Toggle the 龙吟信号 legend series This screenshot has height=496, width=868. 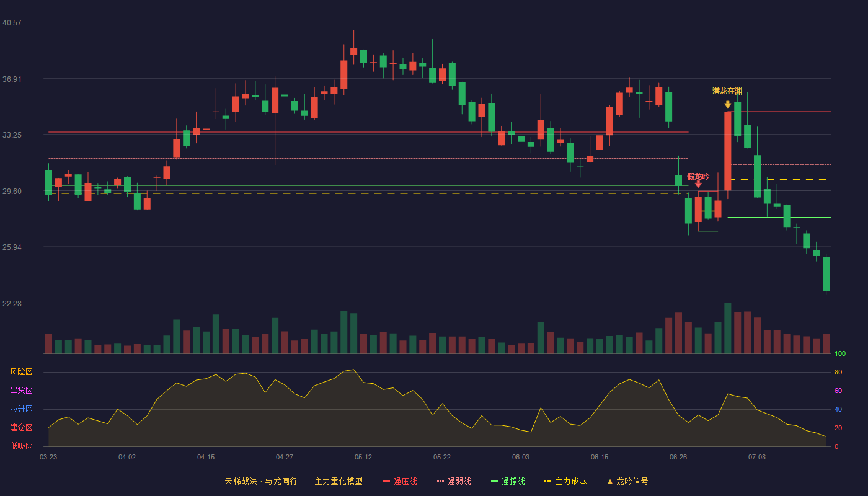[x=627, y=481]
